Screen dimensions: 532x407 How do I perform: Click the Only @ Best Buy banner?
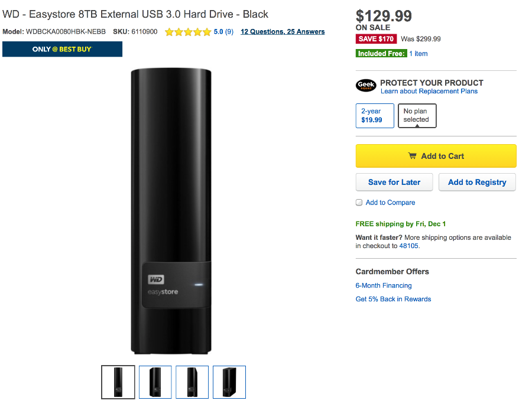click(x=62, y=49)
